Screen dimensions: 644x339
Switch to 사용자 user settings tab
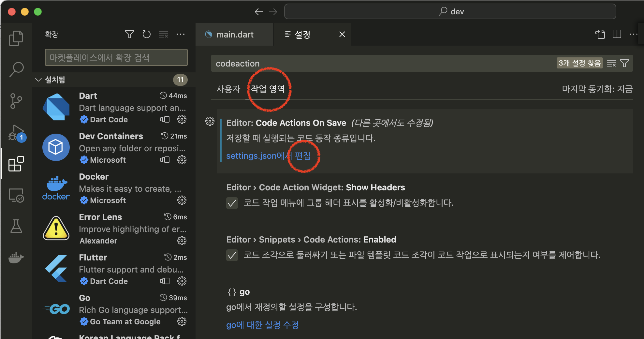pyautogui.click(x=228, y=89)
